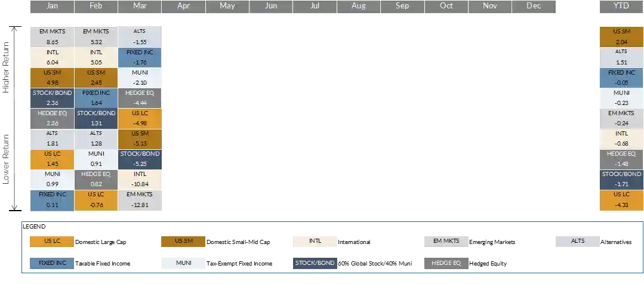Click the Emerging Markets legend label
The width and height of the screenshot is (644, 284).
coord(492,242)
